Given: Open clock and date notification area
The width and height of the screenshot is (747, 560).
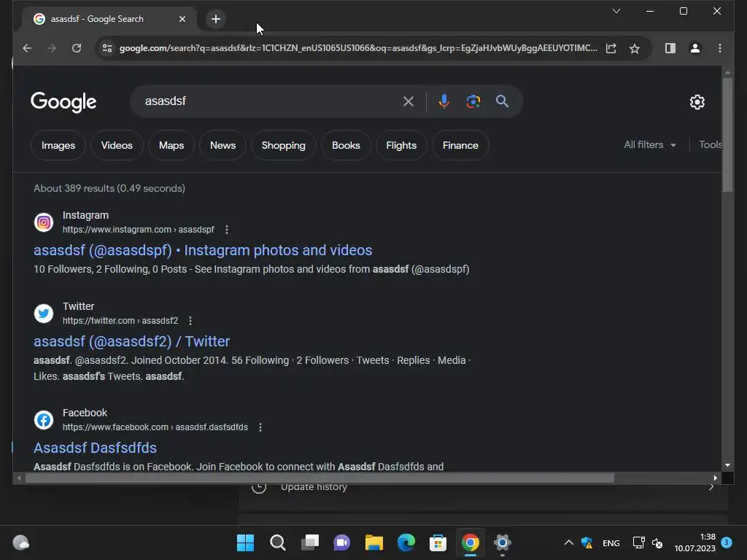Looking at the screenshot, I should pos(694,542).
